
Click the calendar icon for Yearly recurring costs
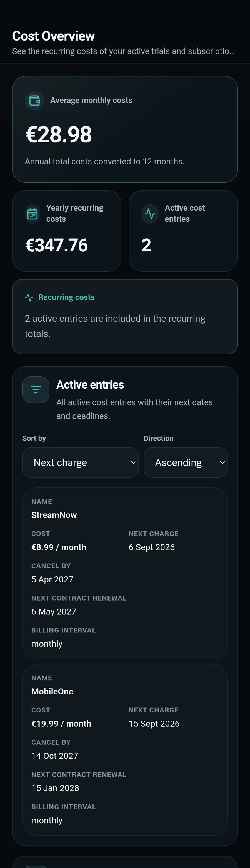point(32,214)
